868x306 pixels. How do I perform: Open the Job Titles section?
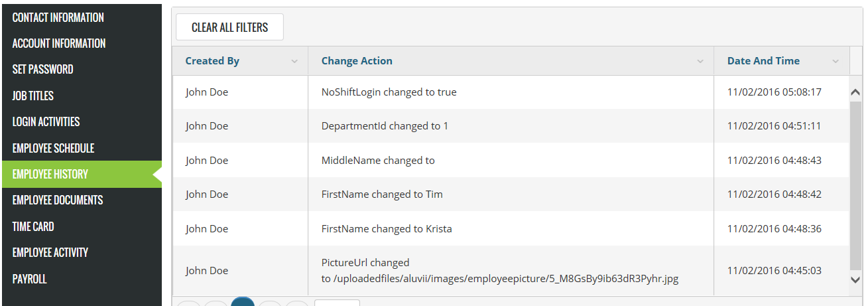(33, 96)
